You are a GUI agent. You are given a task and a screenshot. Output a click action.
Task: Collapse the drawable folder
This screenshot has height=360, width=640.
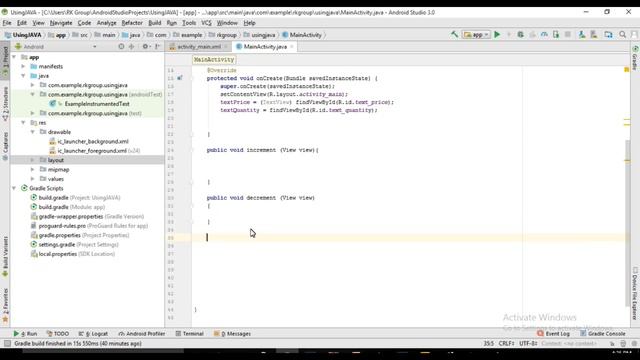[33, 132]
